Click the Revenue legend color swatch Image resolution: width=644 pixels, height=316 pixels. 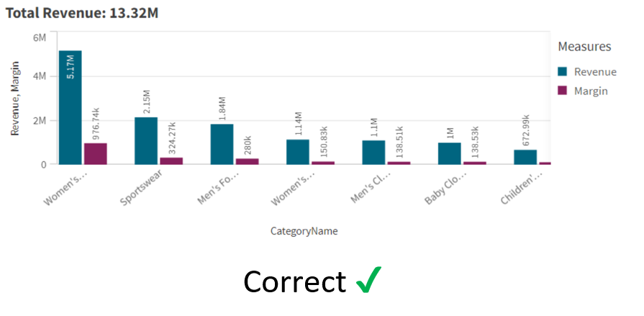point(562,71)
